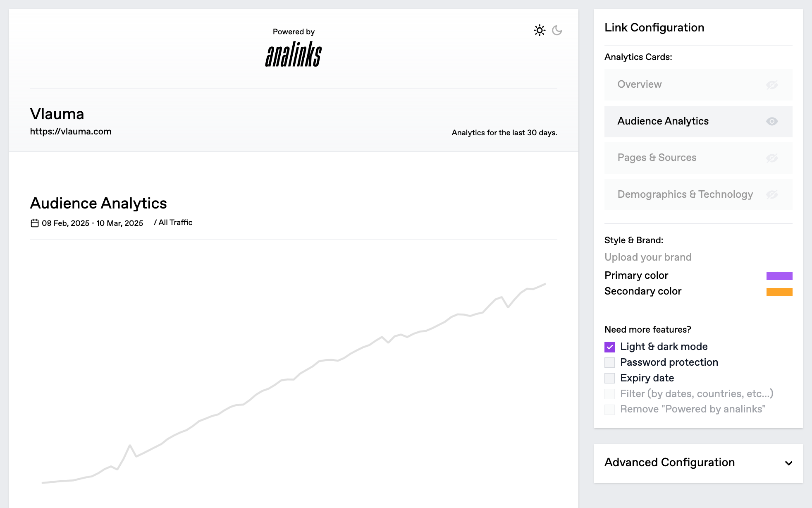The width and height of the screenshot is (812, 508).
Task: Switch to dark mode moon icon
Action: click(x=557, y=30)
